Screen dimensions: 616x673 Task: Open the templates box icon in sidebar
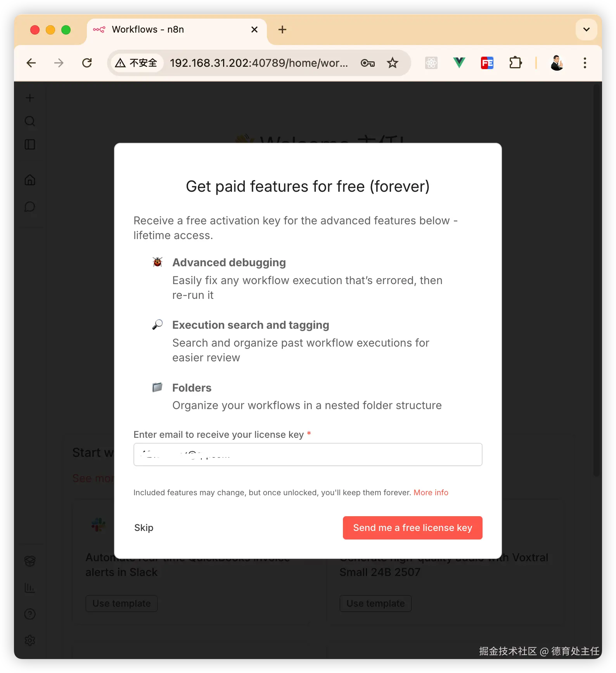click(x=30, y=561)
